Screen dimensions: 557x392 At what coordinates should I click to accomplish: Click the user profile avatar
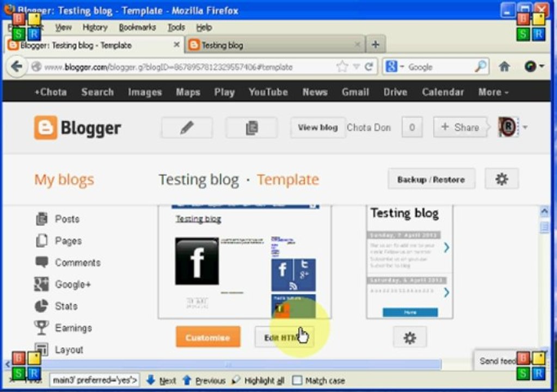508,127
